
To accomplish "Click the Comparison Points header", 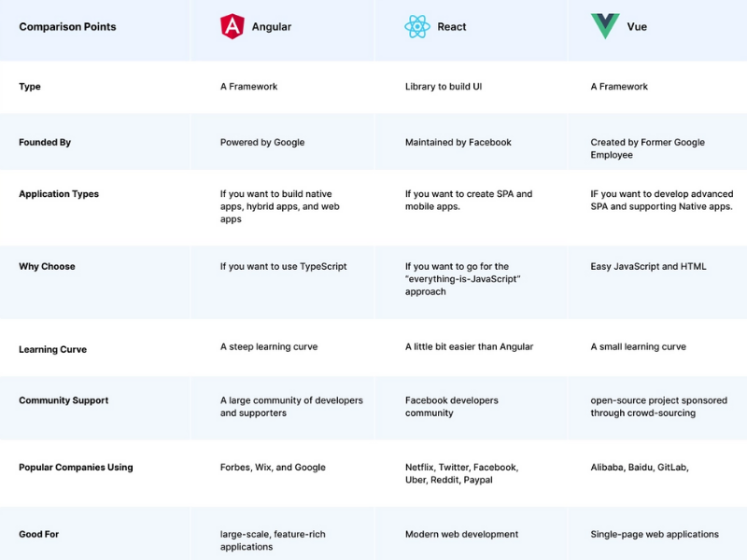I will tap(67, 27).
